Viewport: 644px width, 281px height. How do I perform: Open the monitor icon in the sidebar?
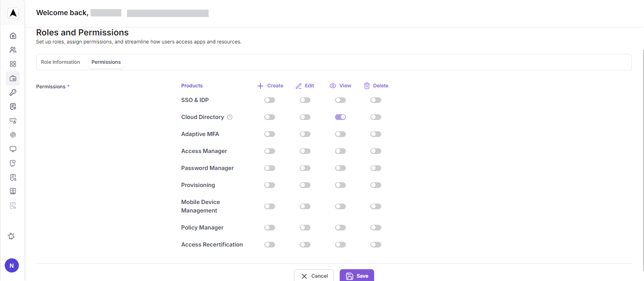click(x=13, y=149)
